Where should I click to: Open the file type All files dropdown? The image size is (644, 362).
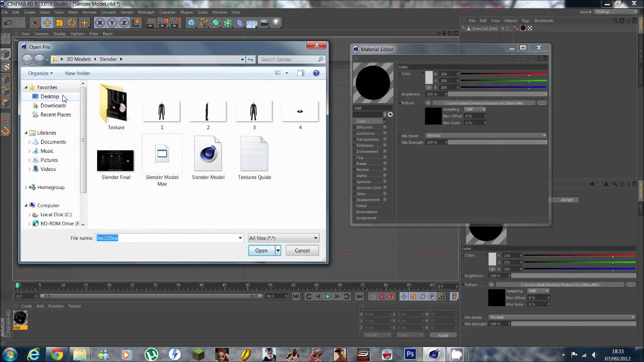[x=284, y=238]
